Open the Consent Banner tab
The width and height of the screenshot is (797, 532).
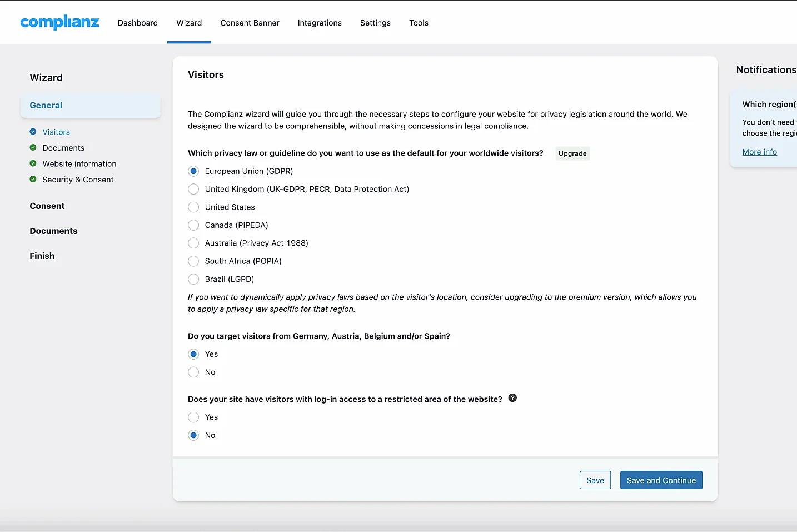(x=250, y=23)
